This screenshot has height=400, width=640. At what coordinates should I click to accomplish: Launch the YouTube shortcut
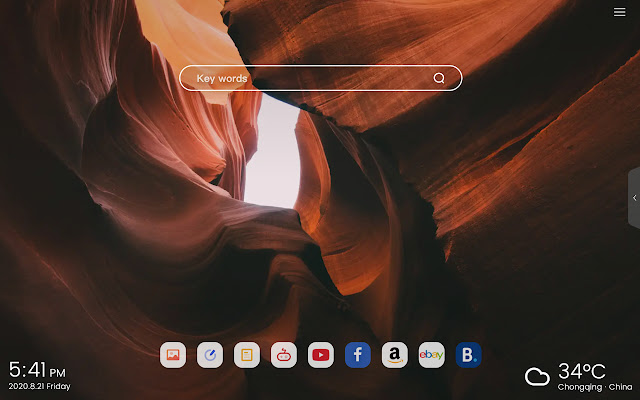pos(320,355)
